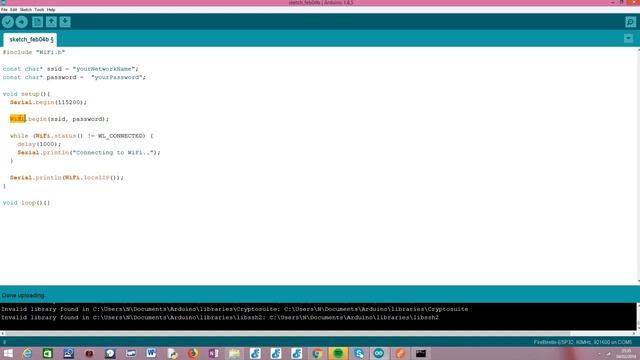This screenshot has width=640, height=360.
Task: Launch Firefox from the taskbar
Action: (x=193, y=353)
